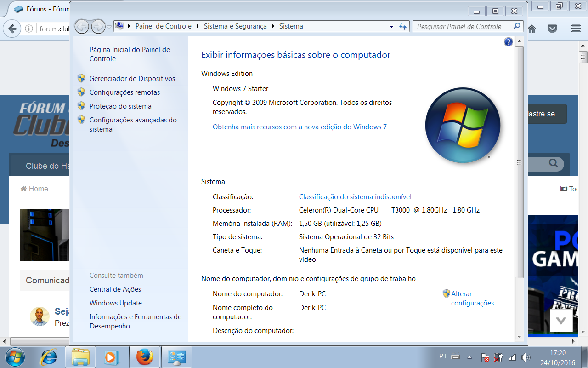Open Configurações remotas link
The width and height of the screenshot is (588, 368).
pos(125,92)
